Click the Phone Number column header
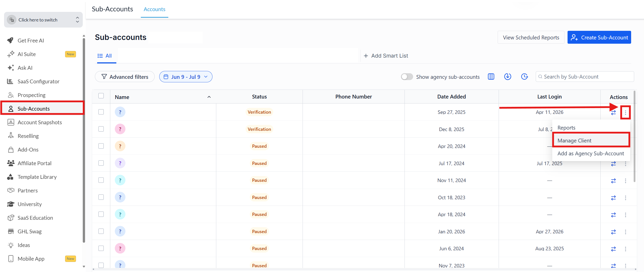 (353, 97)
